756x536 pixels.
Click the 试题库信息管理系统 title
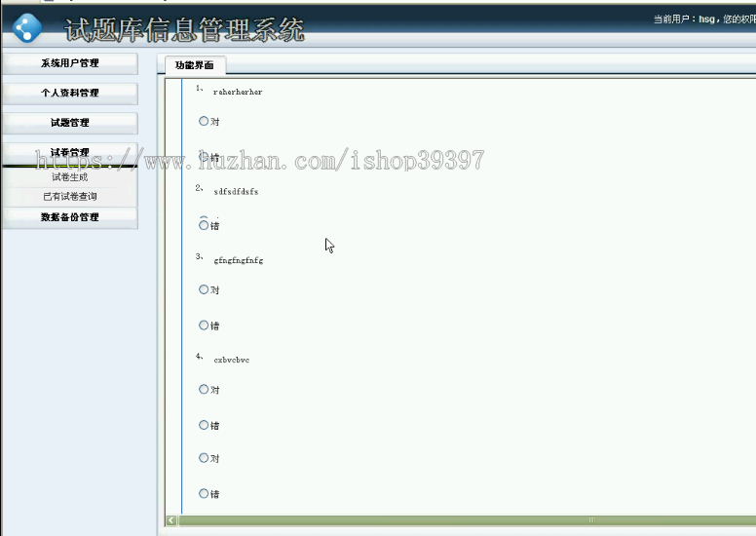185,30
